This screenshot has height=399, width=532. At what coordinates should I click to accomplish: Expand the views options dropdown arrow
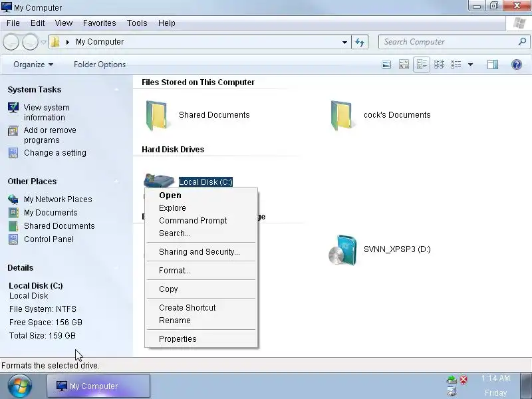[x=470, y=65]
